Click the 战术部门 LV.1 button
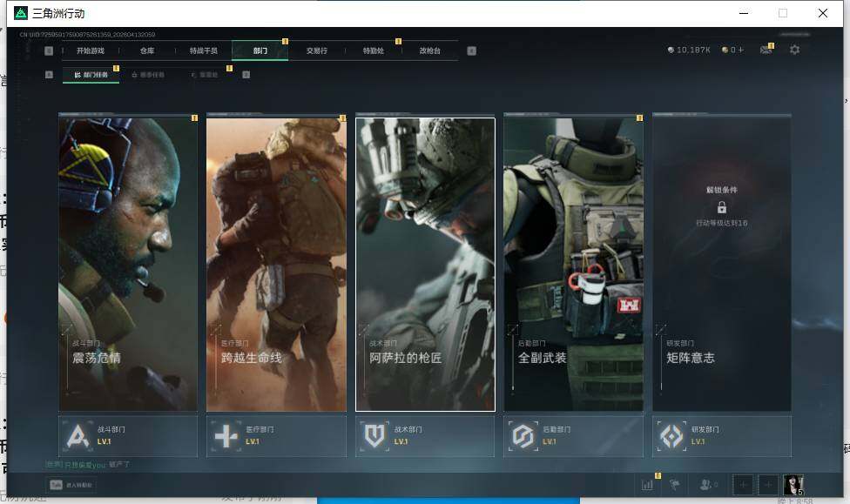 click(425, 436)
